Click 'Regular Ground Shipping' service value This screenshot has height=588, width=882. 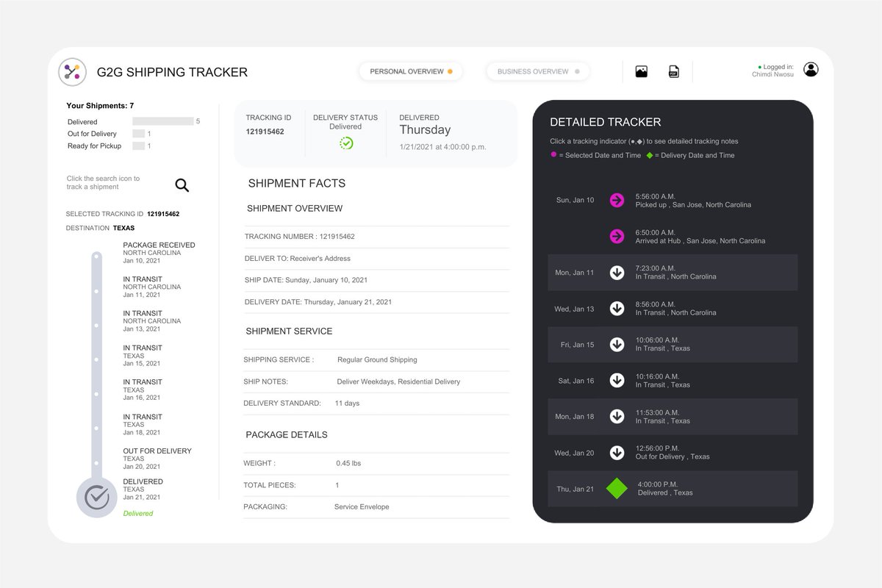coord(377,360)
